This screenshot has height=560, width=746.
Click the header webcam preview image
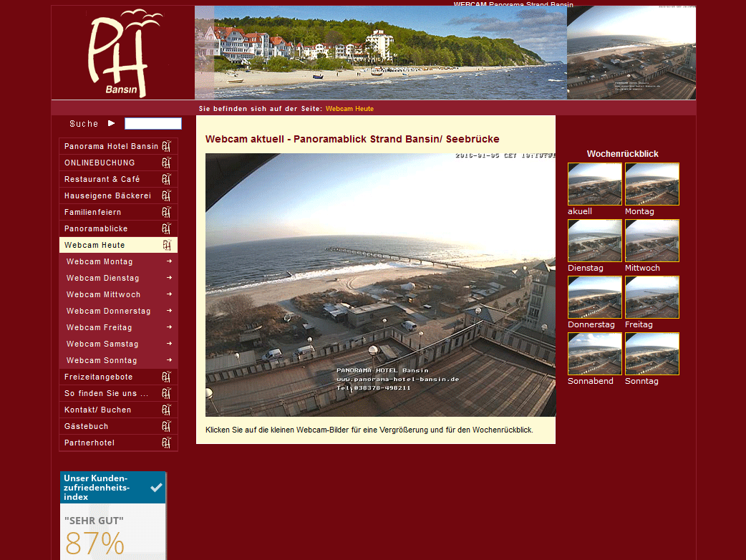click(x=631, y=54)
